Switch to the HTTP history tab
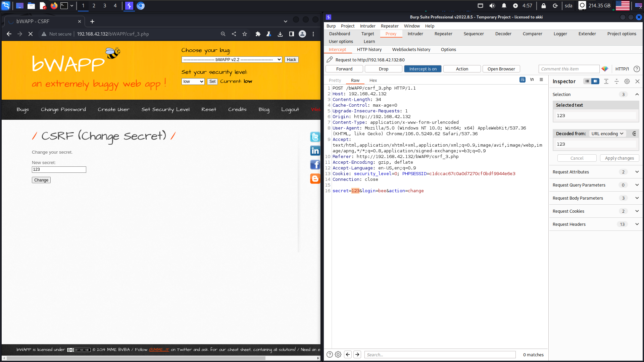This screenshot has height=362, width=644. (x=369, y=49)
